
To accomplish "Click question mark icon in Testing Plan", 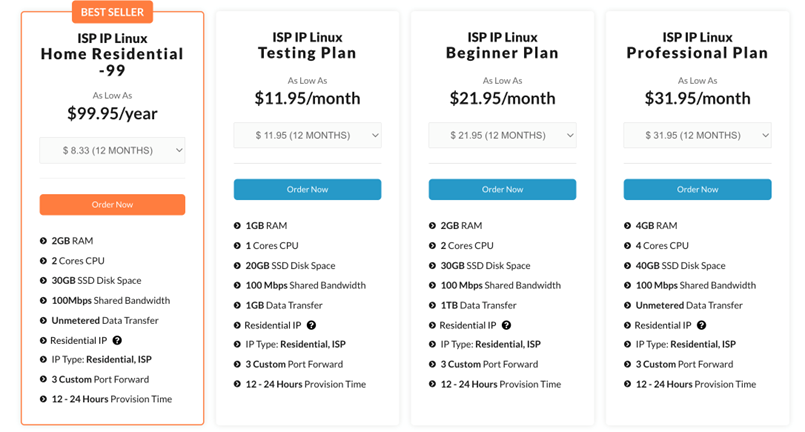I will pos(311,325).
